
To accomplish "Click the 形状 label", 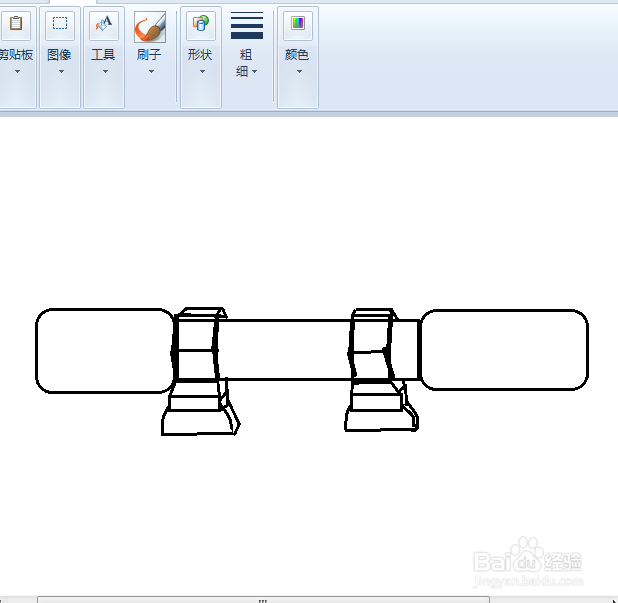I will 200,55.
